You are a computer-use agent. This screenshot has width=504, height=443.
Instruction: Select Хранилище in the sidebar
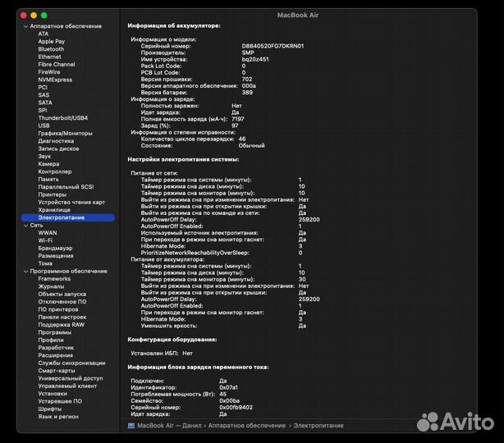coord(54,210)
